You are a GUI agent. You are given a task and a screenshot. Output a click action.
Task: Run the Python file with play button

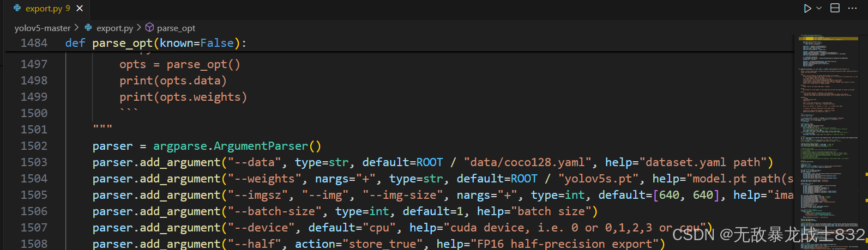tap(807, 8)
